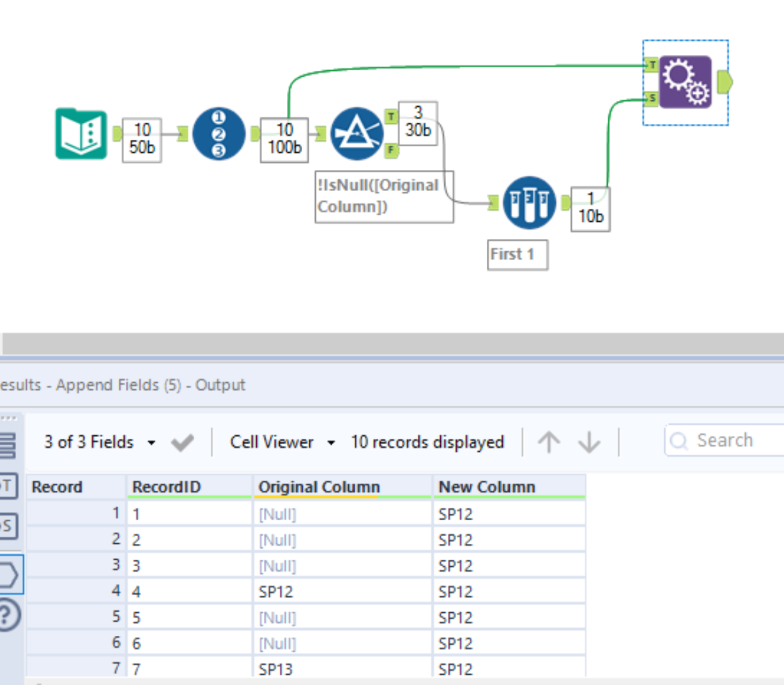Click the green output anchor of Append Fields
This screenshot has height=685, width=784.
[724, 82]
